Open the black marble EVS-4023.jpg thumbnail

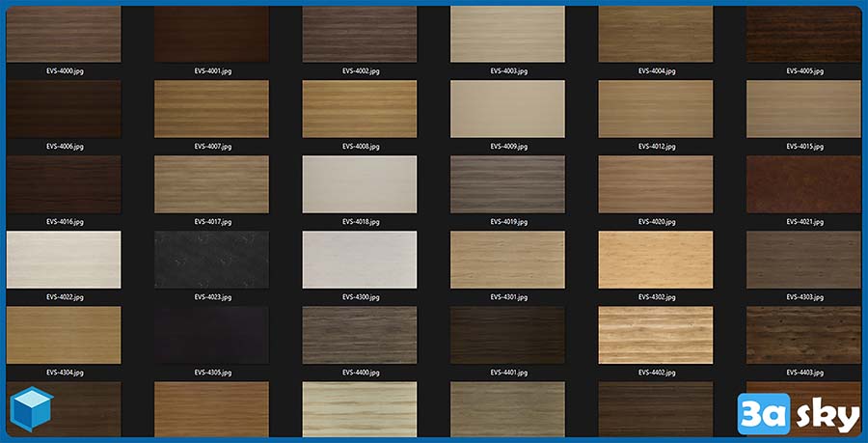click(x=212, y=260)
